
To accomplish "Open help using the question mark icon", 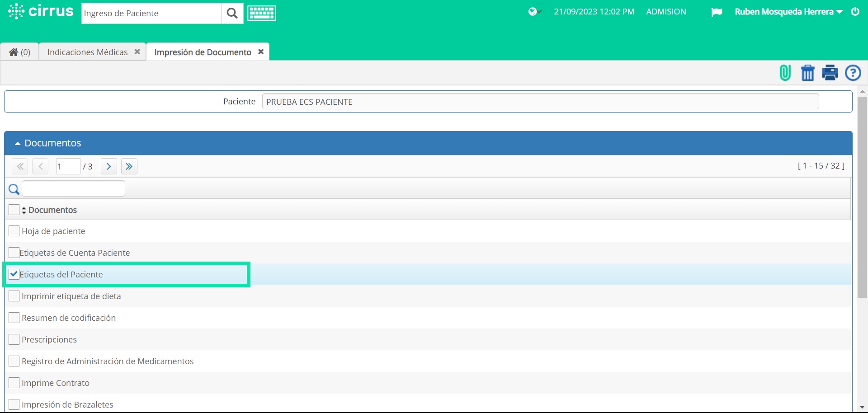I will pyautogui.click(x=853, y=73).
